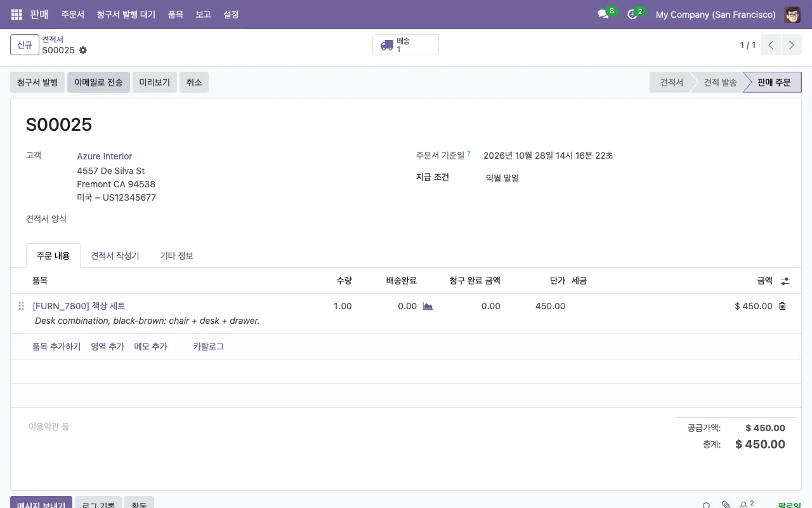Open the company switcher My Company (San Francisco)
The height and width of the screenshot is (508, 812).
[x=716, y=14]
